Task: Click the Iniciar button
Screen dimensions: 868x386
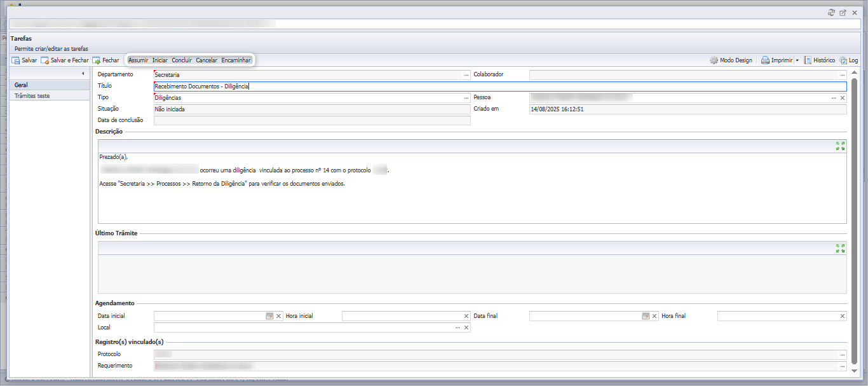Action: 160,60
